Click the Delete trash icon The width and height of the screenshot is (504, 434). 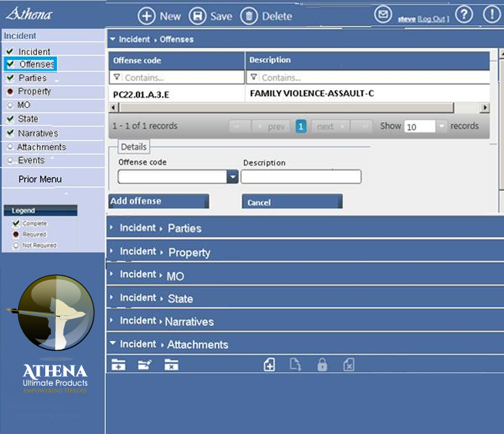[x=249, y=16]
